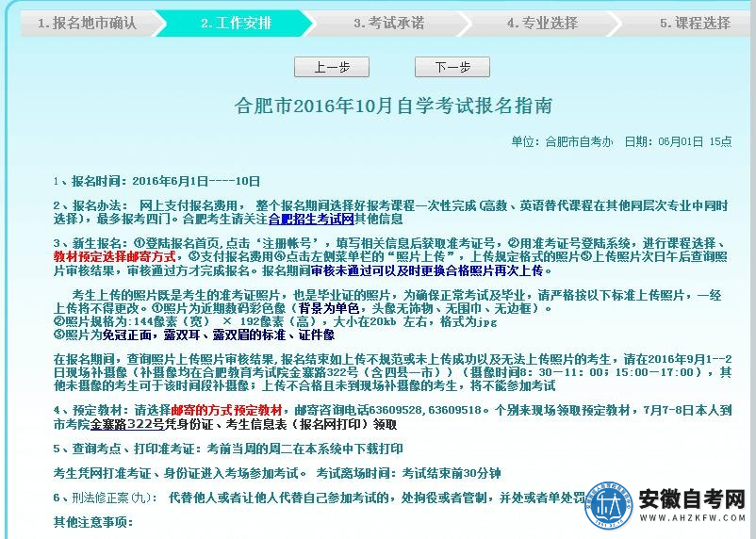Click the item 6、刑法修正案(九)
This screenshot has height=539, width=756.
pos(104,498)
